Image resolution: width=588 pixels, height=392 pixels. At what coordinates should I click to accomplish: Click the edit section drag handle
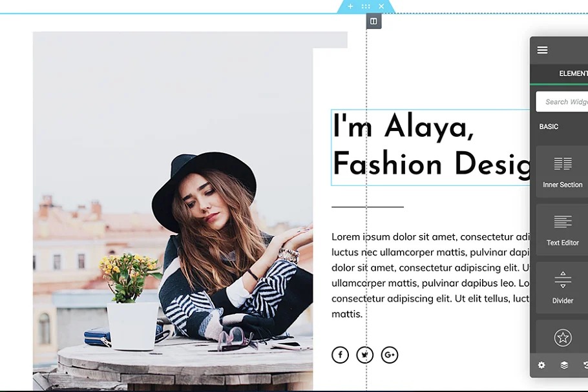tap(366, 6)
